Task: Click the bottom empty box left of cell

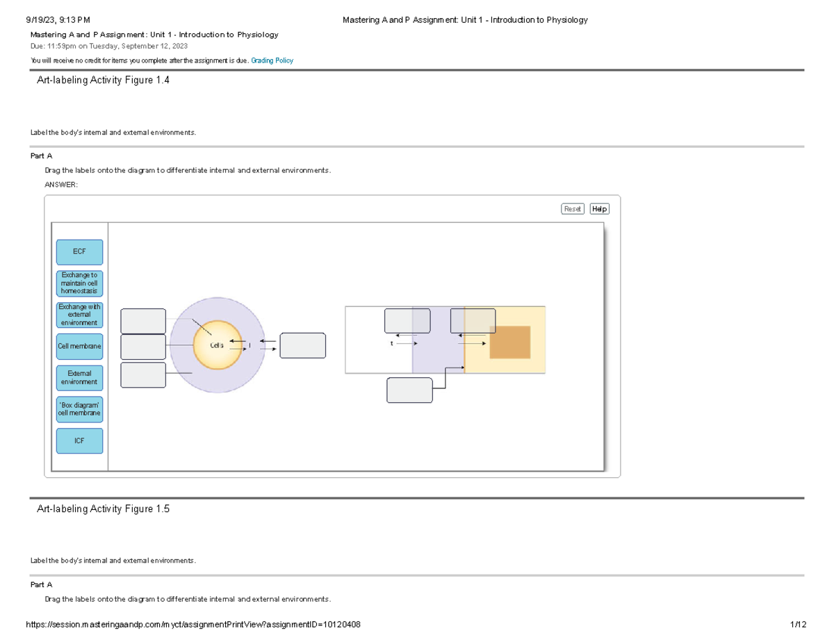Action: coord(143,374)
